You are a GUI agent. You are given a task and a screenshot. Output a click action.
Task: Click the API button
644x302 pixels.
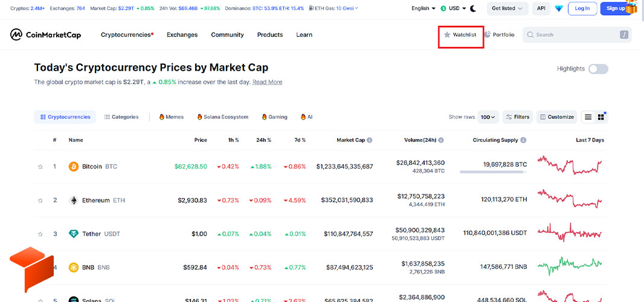click(x=541, y=8)
